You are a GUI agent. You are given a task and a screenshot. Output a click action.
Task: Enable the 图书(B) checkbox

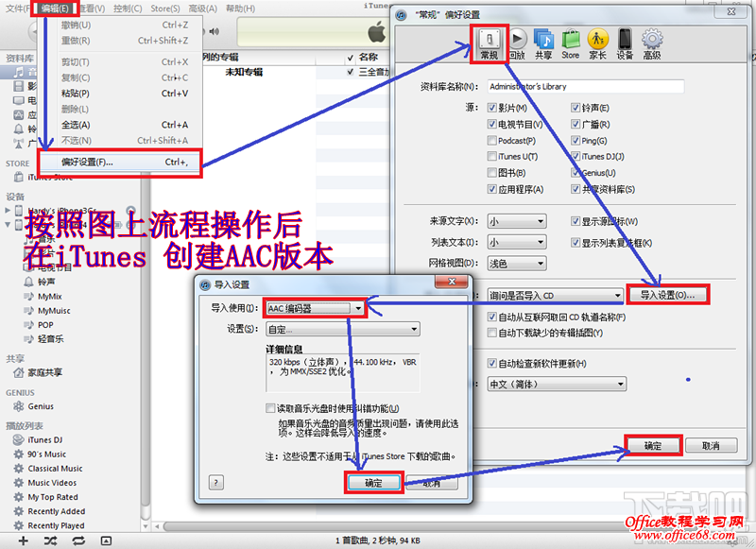(491, 173)
